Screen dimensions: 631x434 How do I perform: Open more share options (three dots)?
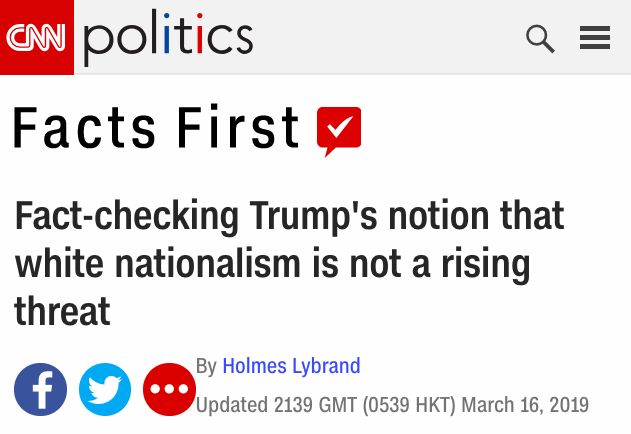169,389
